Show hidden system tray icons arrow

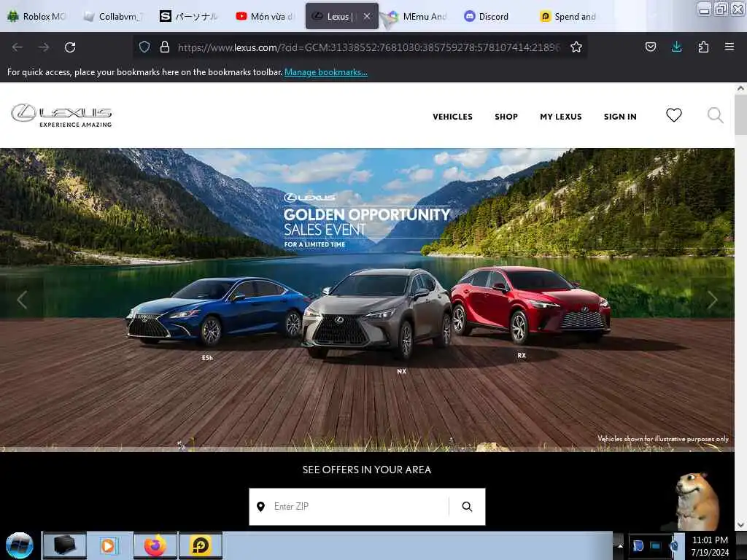620,545
